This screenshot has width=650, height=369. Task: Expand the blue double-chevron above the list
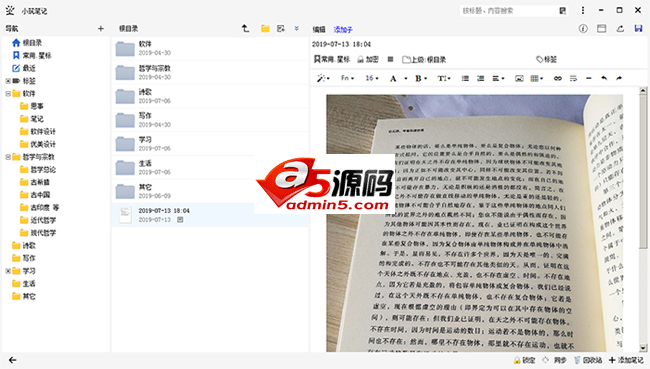(296, 29)
